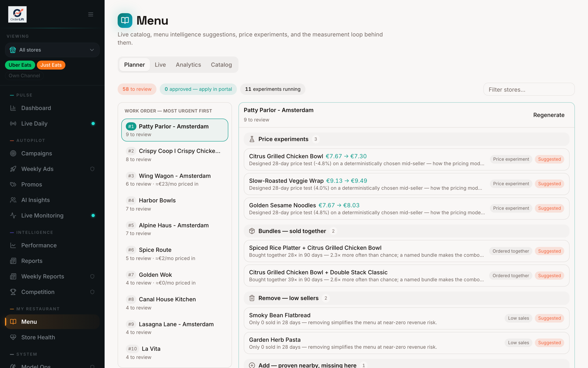Expand the Add — proven nearby section
588x368 pixels.
click(406, 364)
